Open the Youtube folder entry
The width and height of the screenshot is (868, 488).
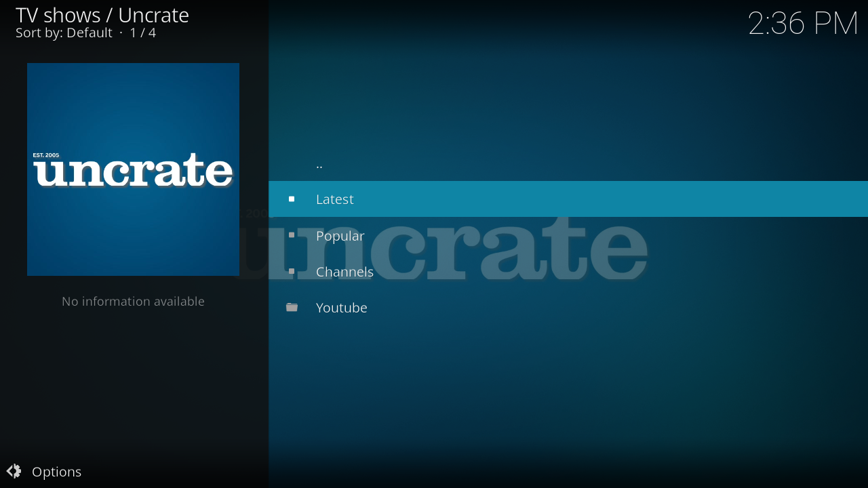342,308
